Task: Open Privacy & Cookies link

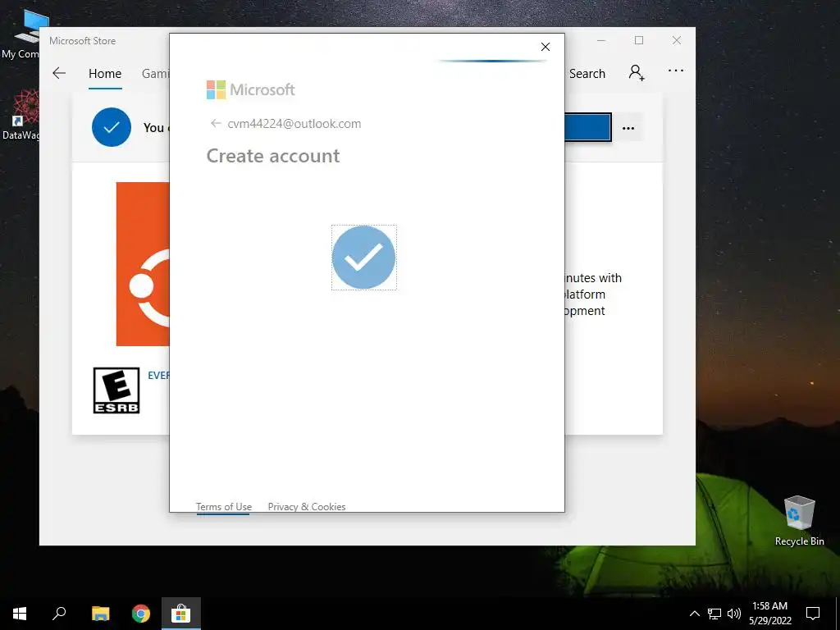Action: point(307,507)
